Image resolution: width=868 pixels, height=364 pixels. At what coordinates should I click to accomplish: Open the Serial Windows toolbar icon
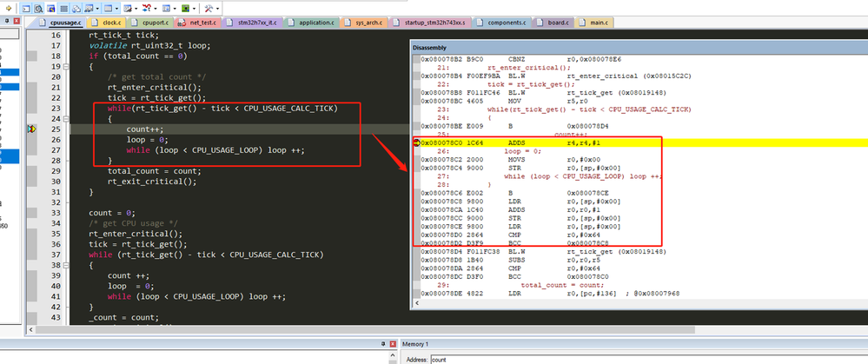(128, 9)
